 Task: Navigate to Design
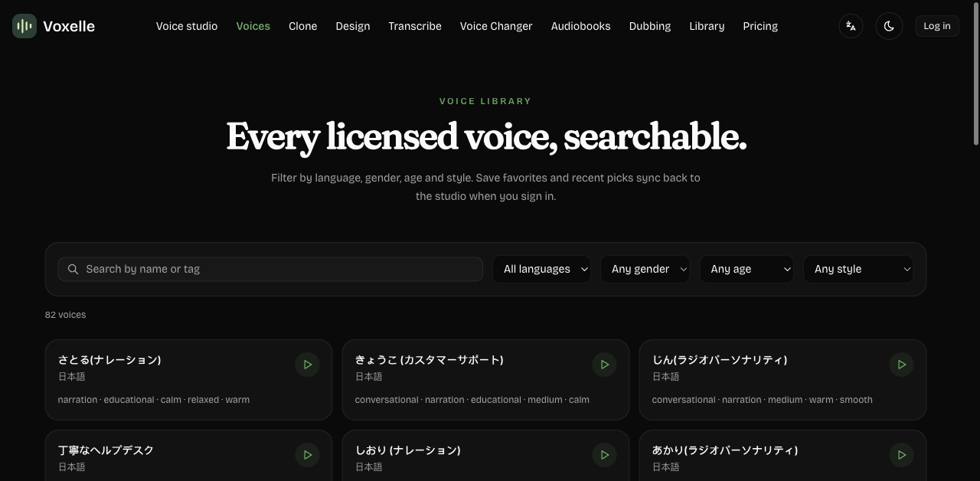[x=353, y=26]
